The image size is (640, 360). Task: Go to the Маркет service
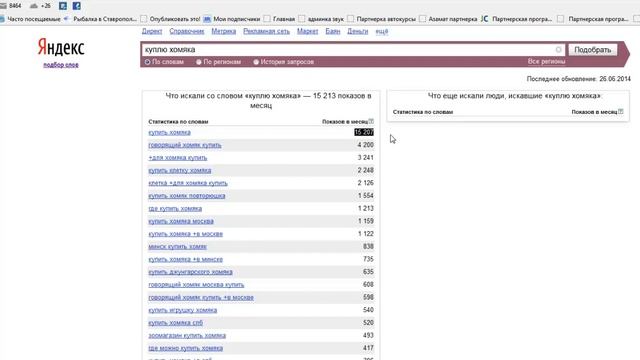click(307, 31)
